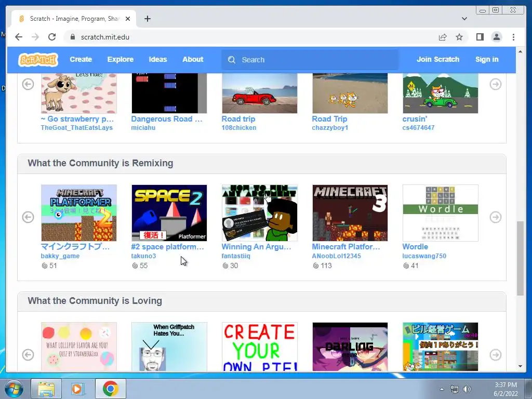Show previous projects in Loving row
This screenshot has height=399, width=532.
pyautogui.click(x=28, y=355)
